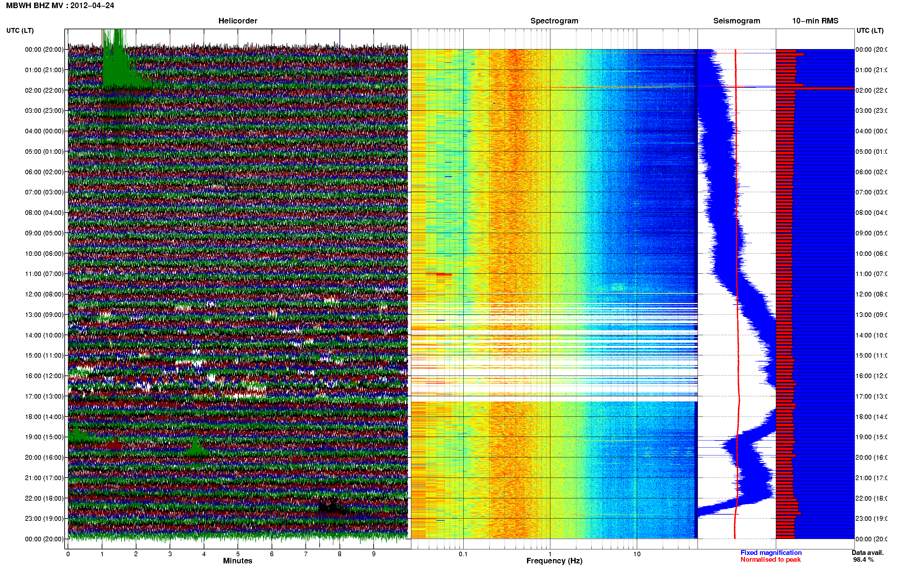The height and width of the screenshot is (578, 924).
Task: Click the 'Fixed magnification' legend text
Action: (x=771, y=553)
